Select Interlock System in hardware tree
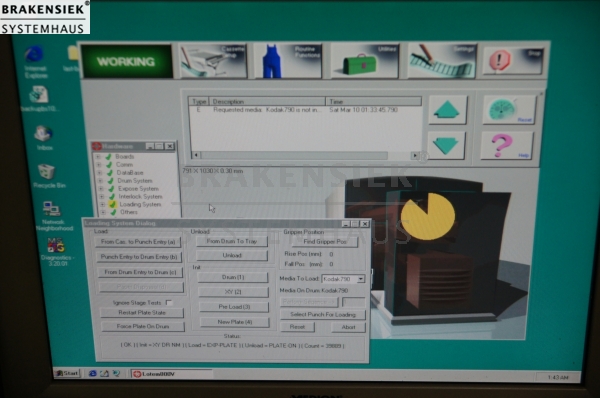600x398 pixels. [140, 196]
